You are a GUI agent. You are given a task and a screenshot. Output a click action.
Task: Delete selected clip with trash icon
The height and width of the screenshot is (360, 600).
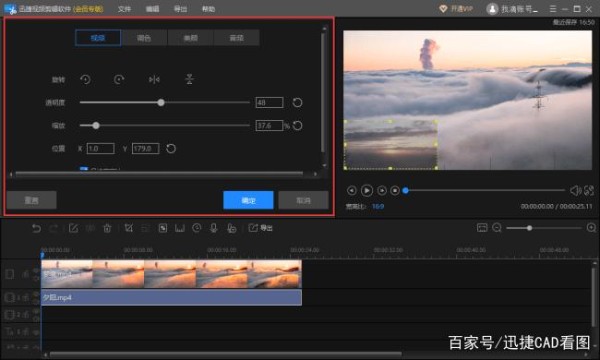point(107,228)
